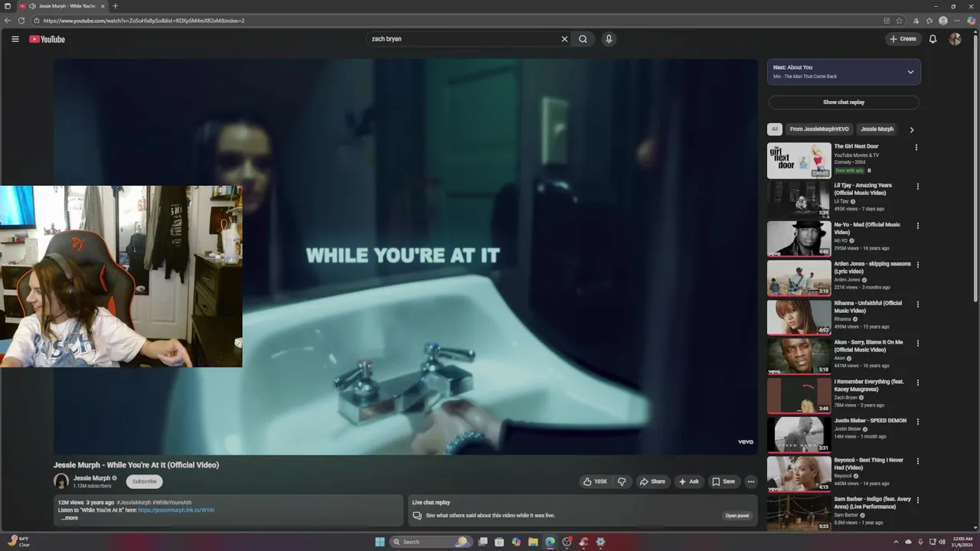Select the Jessie Murph chip

point(877,129)
